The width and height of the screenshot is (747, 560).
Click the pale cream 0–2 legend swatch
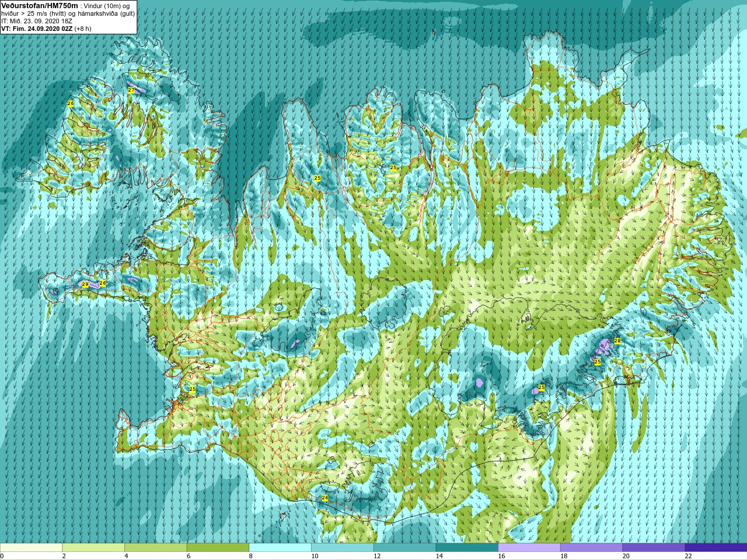tap(31, 548)
